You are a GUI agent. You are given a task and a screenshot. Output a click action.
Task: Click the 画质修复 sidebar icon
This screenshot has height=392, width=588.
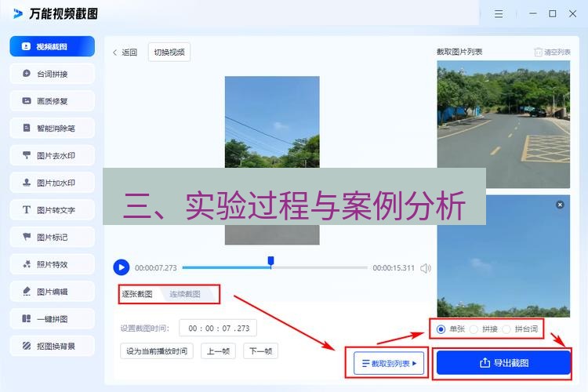tap(26, 101)
